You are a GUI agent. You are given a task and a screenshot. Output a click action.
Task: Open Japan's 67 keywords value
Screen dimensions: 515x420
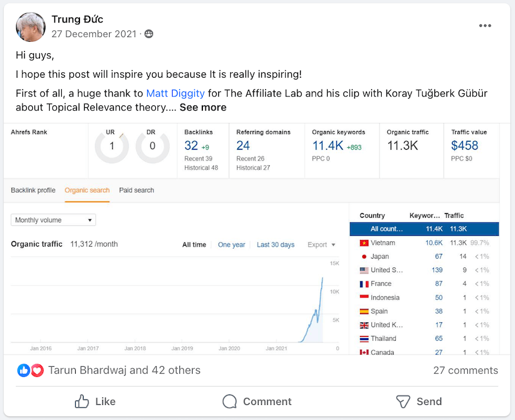pyautogui.click(x=439, y=256)
